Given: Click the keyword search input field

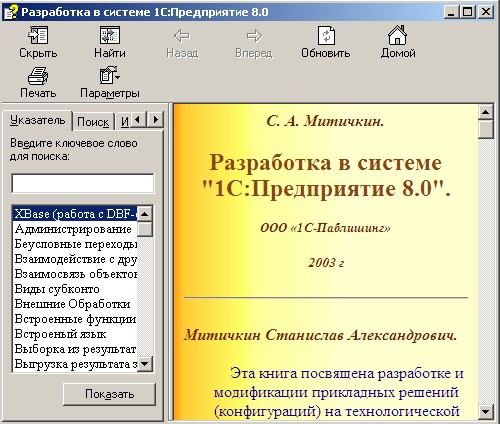Looking at the screenshot, I should (x=83, y=183).
